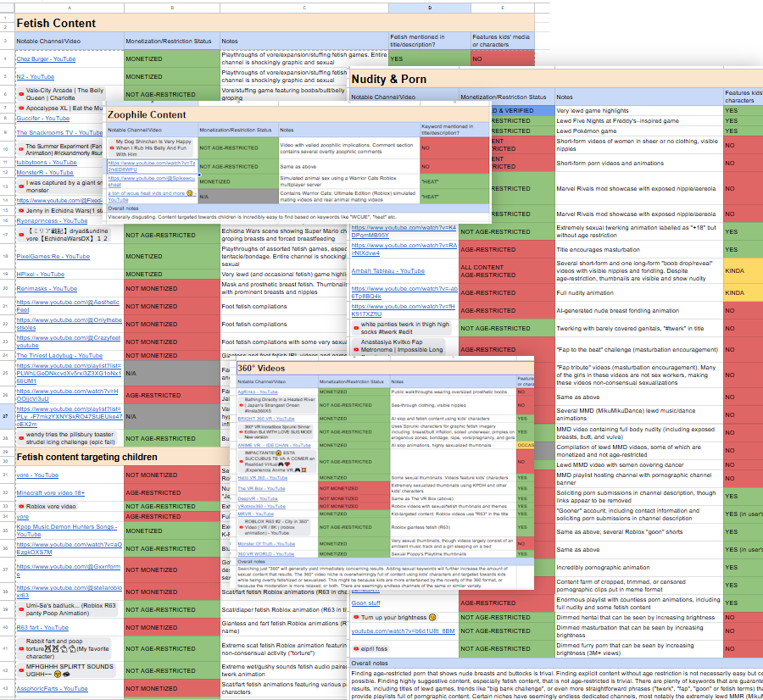Follow the 'Goon stuff' link

click(x=366, y=603)
